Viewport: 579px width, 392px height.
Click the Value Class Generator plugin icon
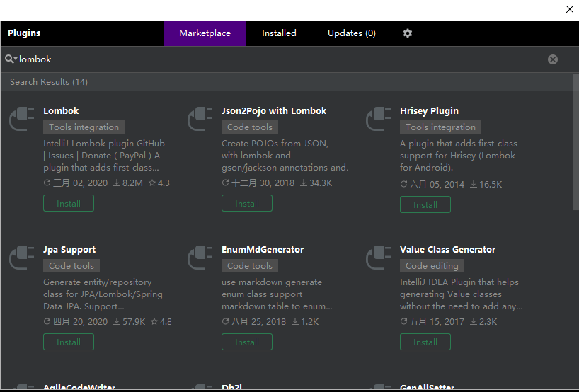pos(378,258)
